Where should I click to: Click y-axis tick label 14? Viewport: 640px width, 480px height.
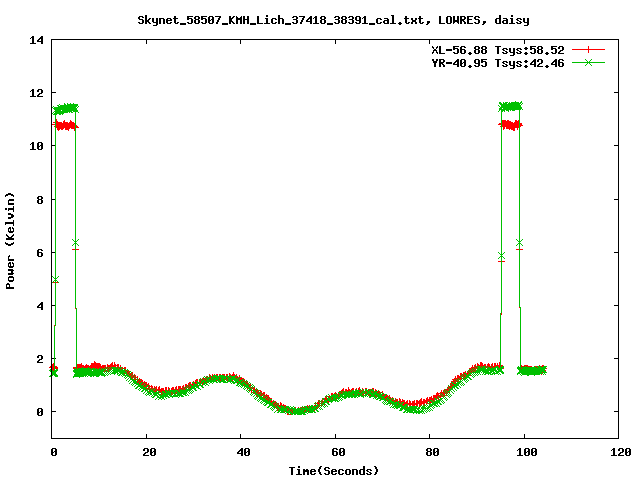[x=37, y=40]
